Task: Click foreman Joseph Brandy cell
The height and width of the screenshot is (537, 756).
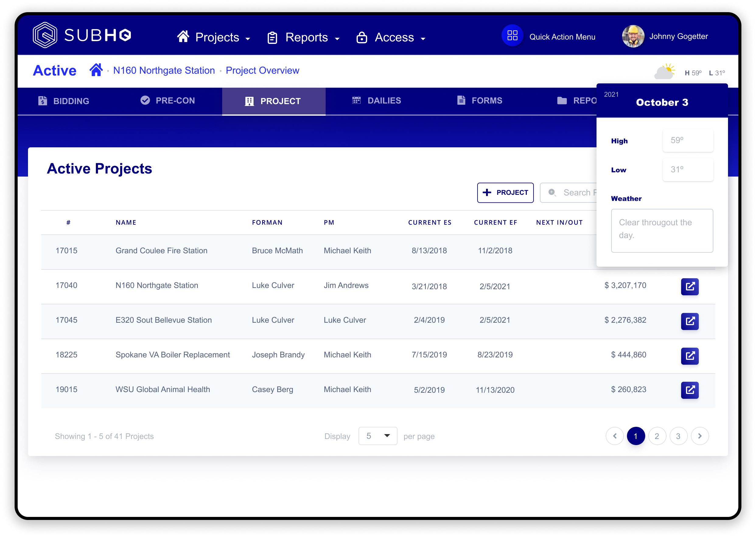Action: pyautogui.click(x=278, y=355)
